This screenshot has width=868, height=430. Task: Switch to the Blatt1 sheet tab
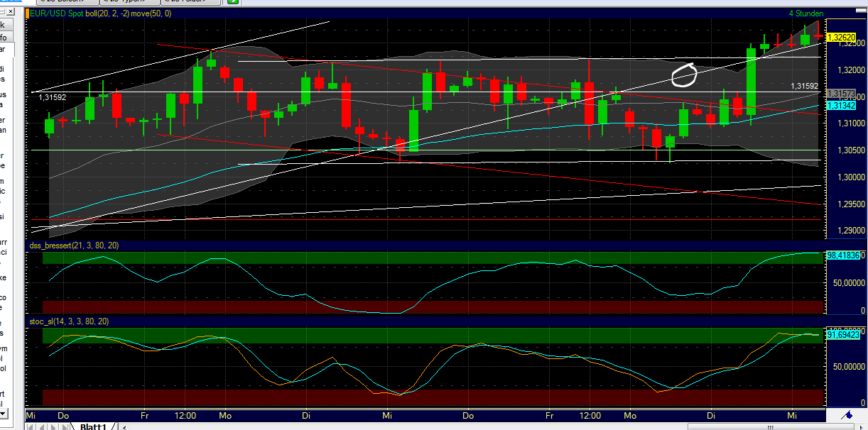(x=94, y=426)
